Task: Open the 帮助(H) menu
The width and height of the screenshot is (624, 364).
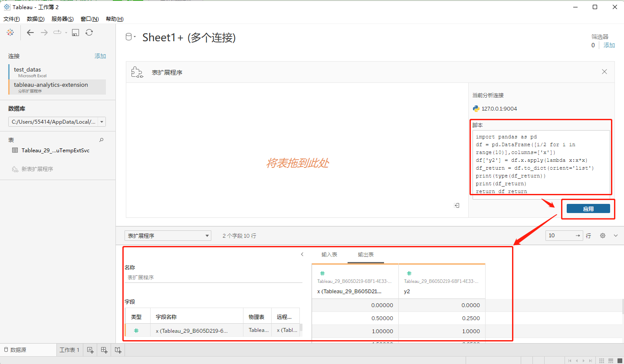Action: [x=115, y=19]
